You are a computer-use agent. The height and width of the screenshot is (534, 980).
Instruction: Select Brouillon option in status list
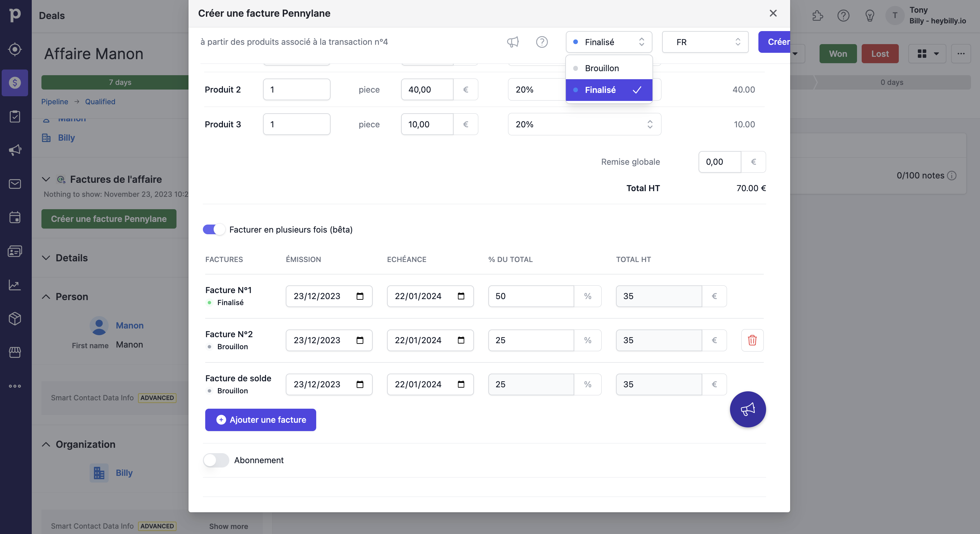click(609, 68)
